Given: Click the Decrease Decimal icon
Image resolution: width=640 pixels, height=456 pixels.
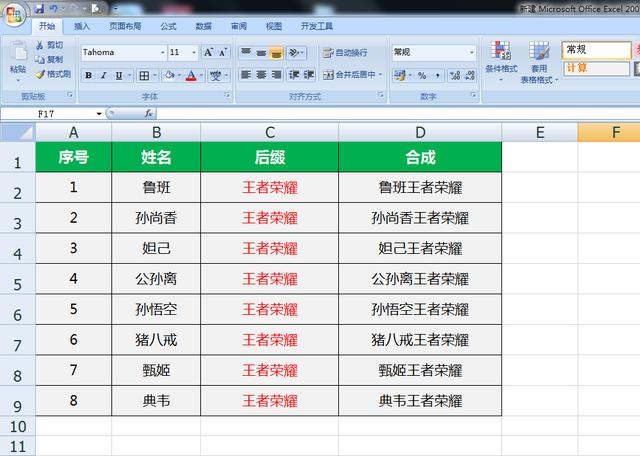Looking at the screenshot, I should coord(469,76).
